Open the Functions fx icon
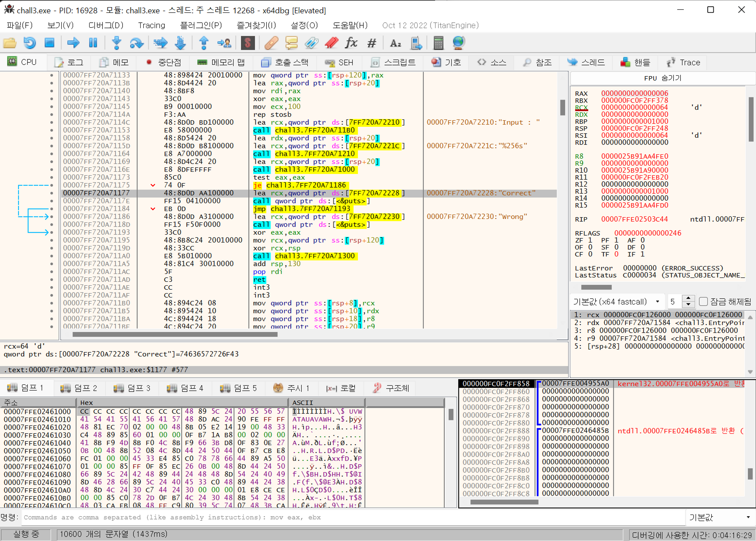Screen dimensions: 756x541 [x=351, y=43]
